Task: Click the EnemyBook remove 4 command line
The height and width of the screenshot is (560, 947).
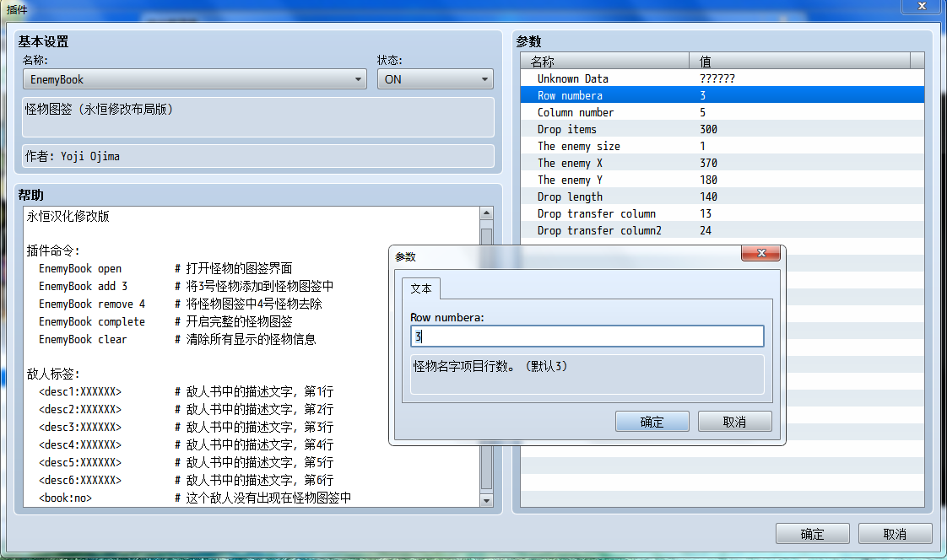Action: (x=180, y=304)
